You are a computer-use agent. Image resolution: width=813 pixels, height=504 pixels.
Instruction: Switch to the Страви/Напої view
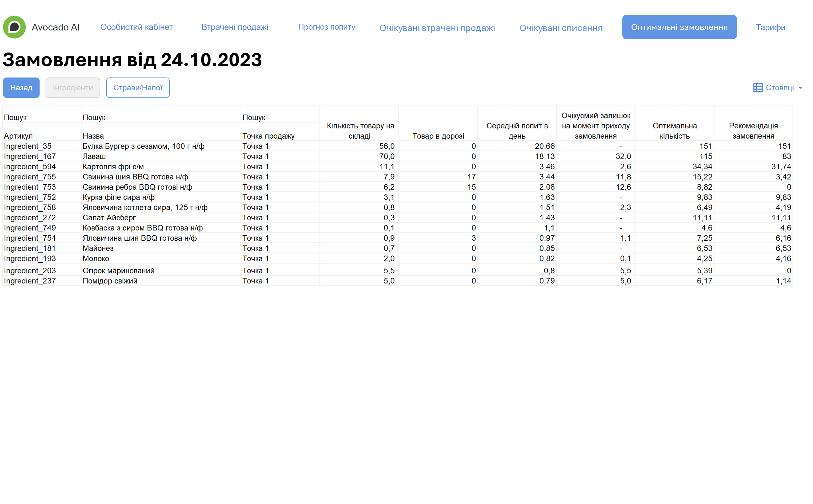click(x=138, y=88)
